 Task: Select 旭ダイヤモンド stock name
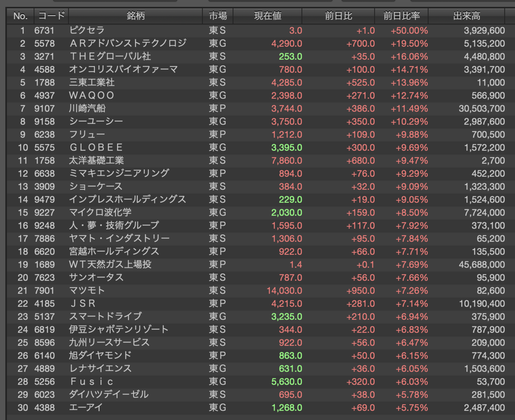(x=100, y=355)
